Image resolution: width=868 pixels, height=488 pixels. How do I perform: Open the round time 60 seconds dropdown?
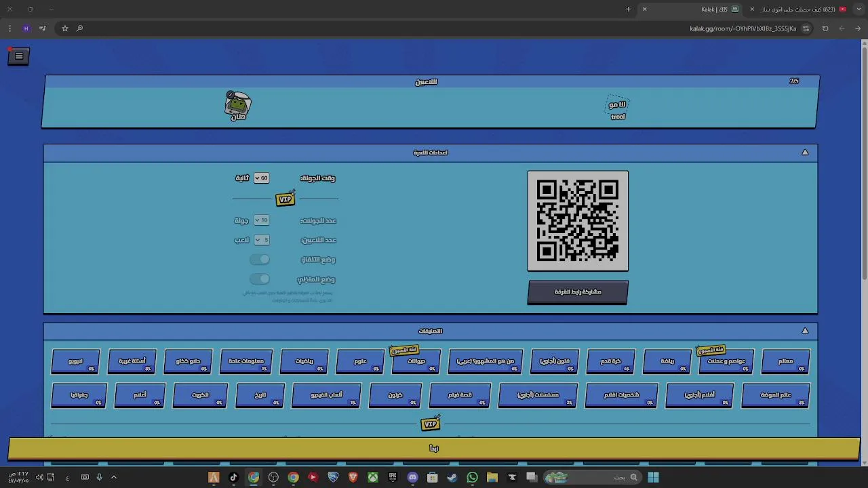(x=261, y=178)
